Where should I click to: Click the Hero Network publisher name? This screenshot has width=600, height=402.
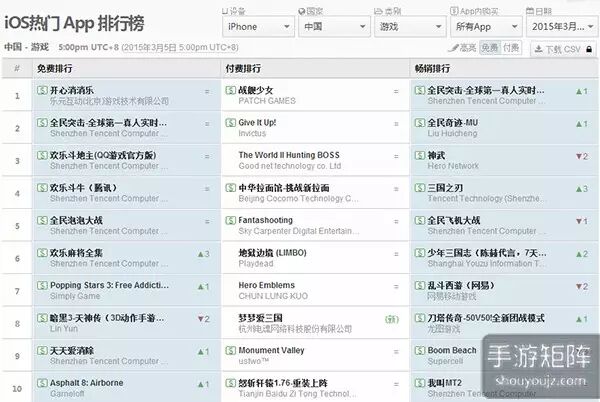[453, 166]
